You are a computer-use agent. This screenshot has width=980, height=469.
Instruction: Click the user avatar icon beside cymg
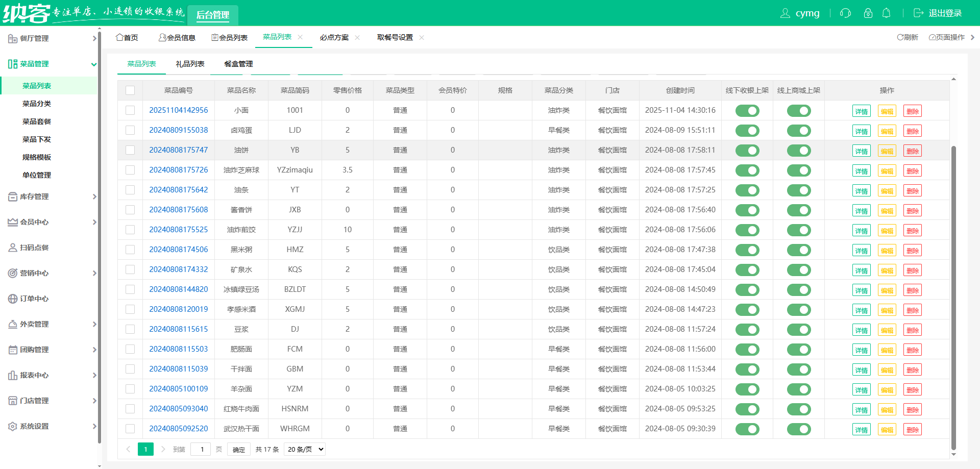pos(785,13)
